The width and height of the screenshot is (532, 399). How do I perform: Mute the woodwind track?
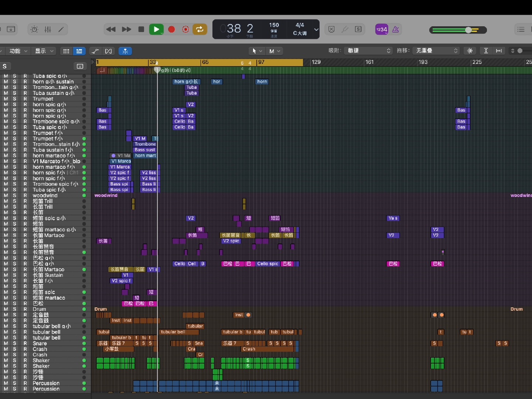(6, 195)
